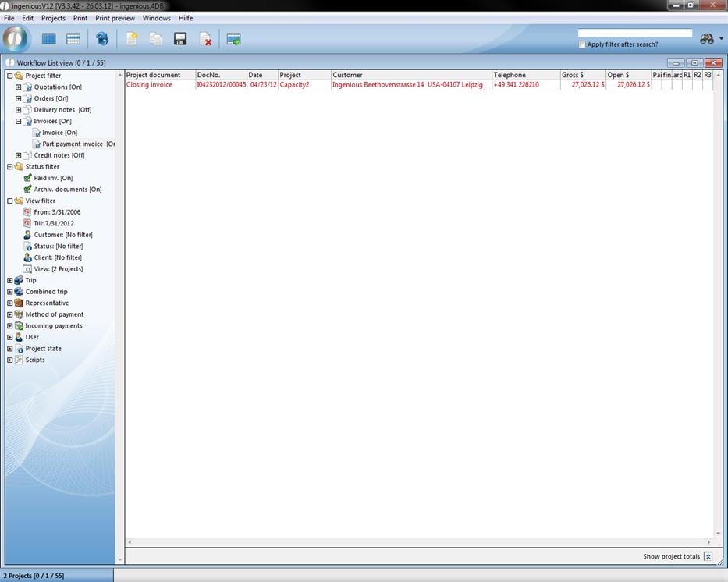
Task: Enable 'Apply filter after search?' checkbox
Action: (x=582, y=44)
